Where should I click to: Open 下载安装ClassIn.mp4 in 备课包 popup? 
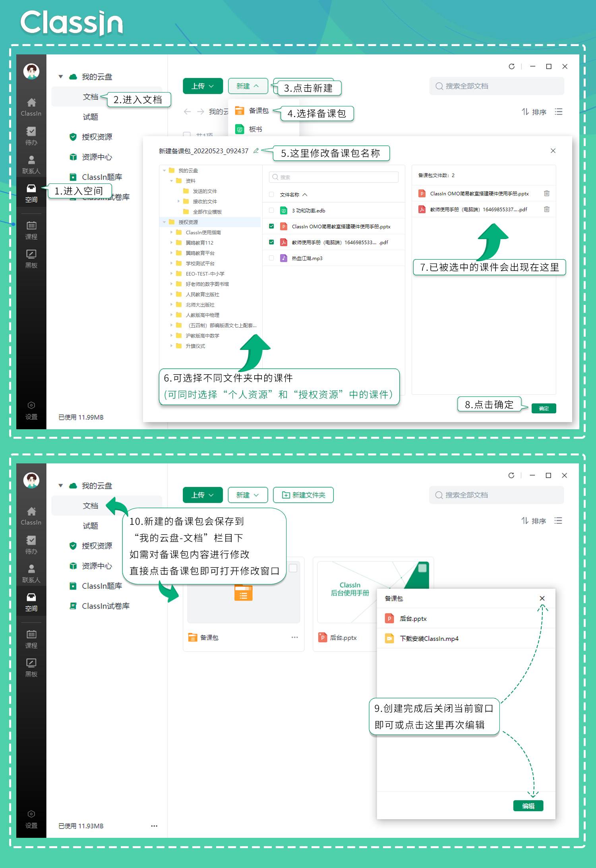pyautogui.click(x=466, y=638)
